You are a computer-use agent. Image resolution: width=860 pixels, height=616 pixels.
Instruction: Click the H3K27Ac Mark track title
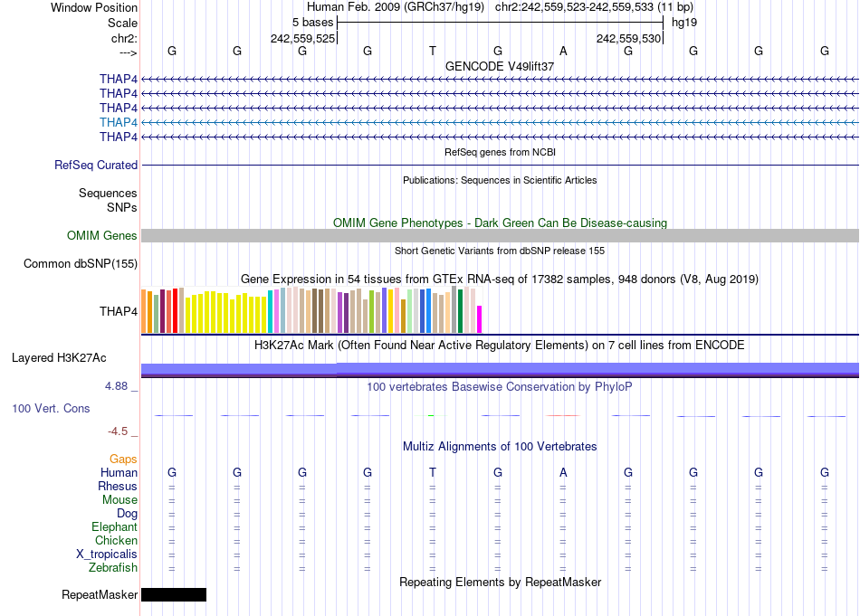(x=500, y=346)
